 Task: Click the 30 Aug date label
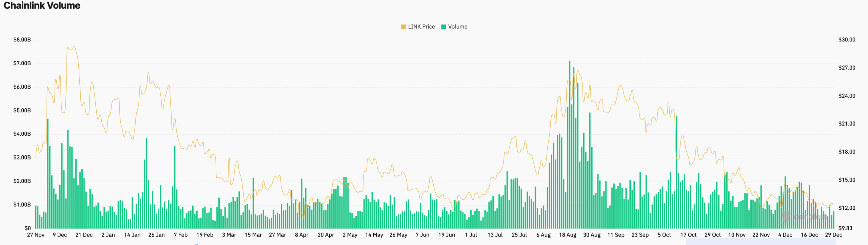click(x=592, y=235)
